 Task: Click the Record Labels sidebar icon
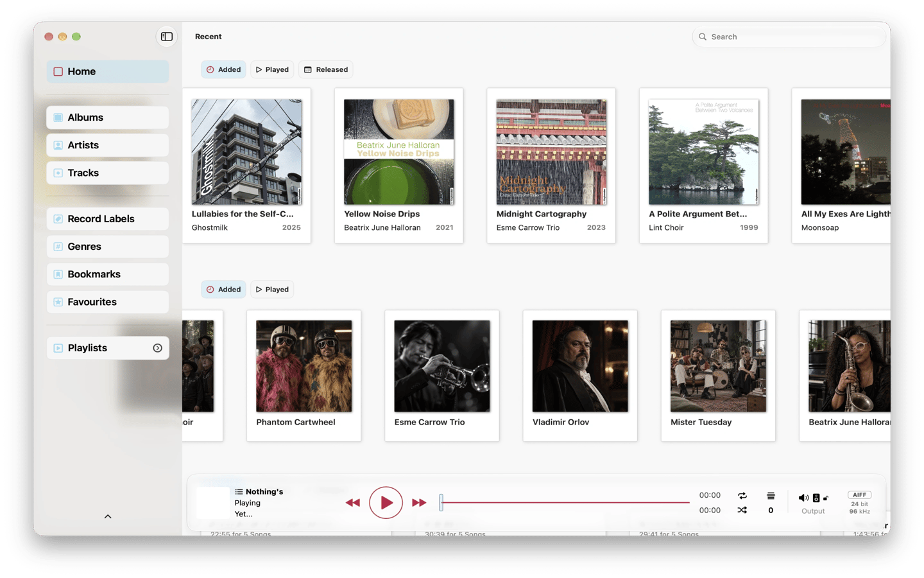coord(58,219)
